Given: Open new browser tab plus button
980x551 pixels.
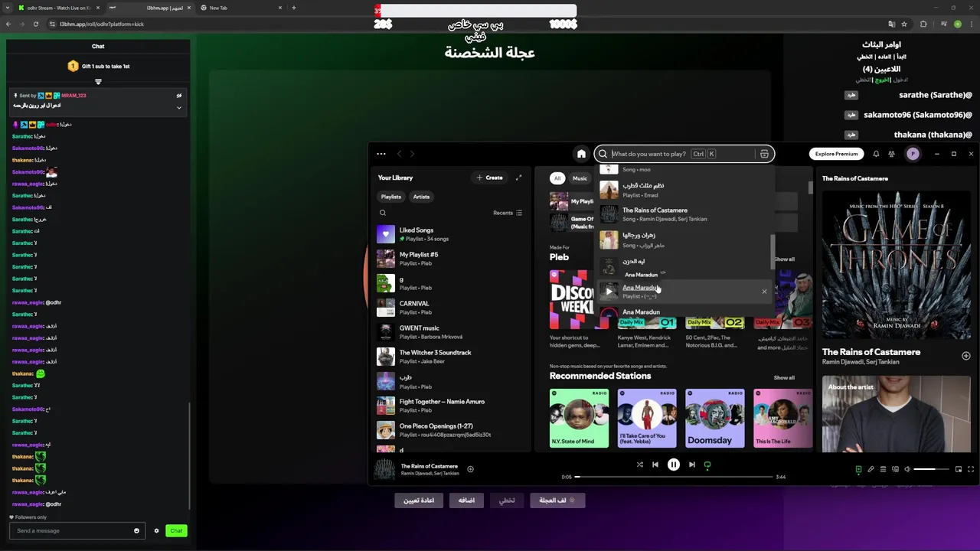Looking at the screenshot, I should [294, 8].
